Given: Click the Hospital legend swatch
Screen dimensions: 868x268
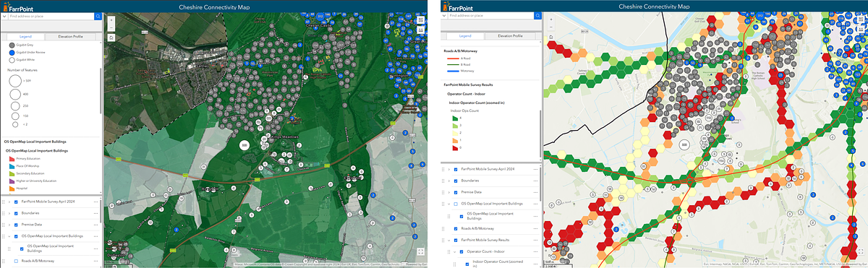Looking at the screenshot, I should 12,189.
